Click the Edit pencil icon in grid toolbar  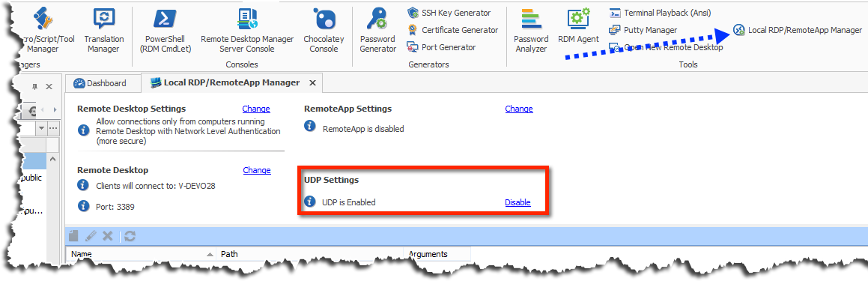(x=91, y=236)
